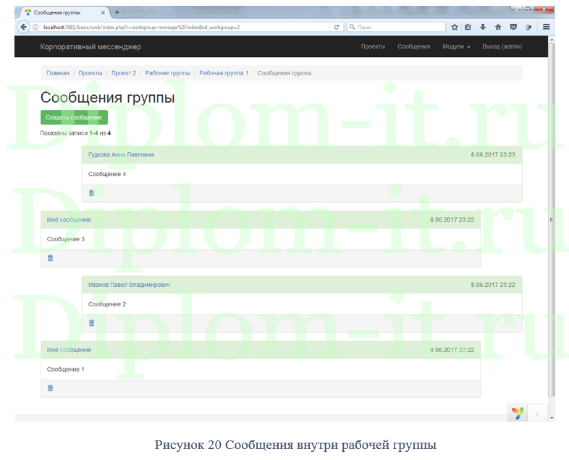Viewport: 569px width, 460px height.
Task: Reload the page with the refresh icon
Action: [336, 27]
